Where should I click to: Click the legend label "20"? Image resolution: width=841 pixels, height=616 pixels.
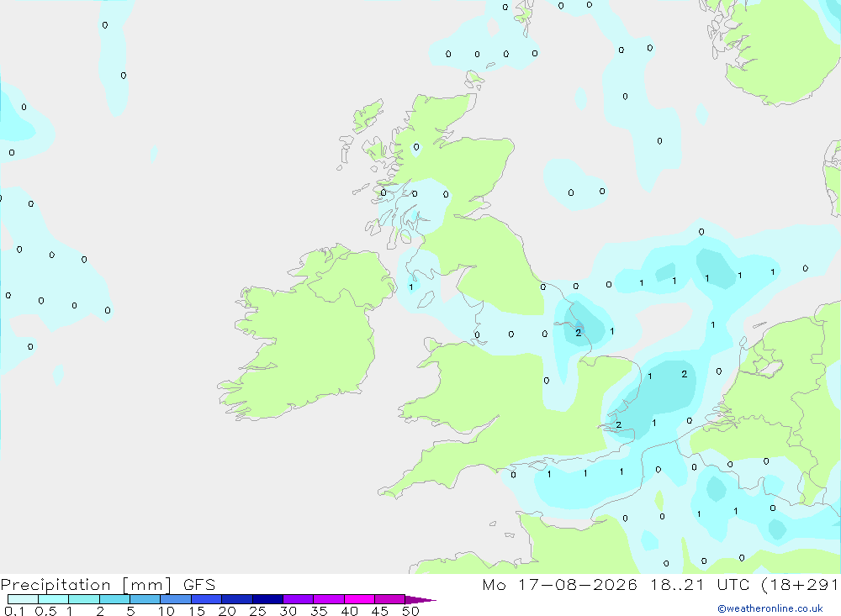coord(227,611)
